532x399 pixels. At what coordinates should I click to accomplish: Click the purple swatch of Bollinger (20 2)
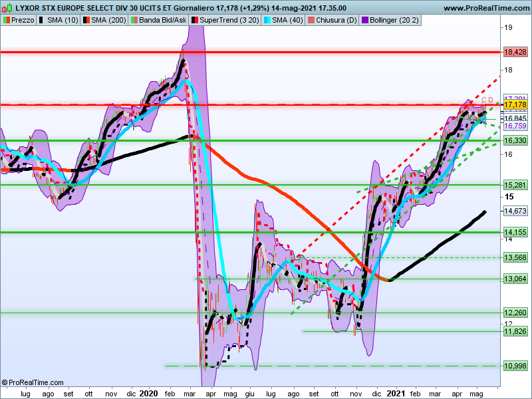(365, 21)
